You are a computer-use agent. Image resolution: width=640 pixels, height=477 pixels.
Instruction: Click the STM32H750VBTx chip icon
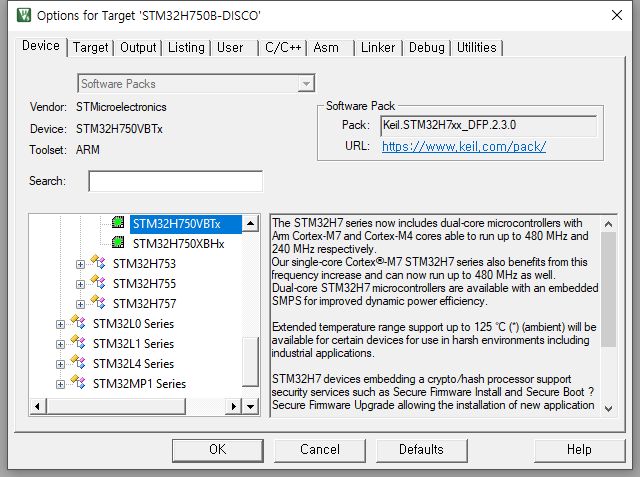tap(118, 222)
